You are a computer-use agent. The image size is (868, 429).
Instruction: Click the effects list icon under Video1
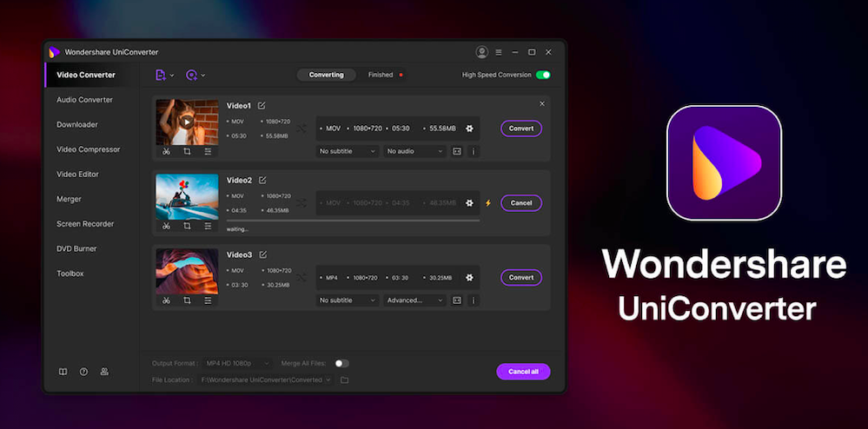pos(208,151)
